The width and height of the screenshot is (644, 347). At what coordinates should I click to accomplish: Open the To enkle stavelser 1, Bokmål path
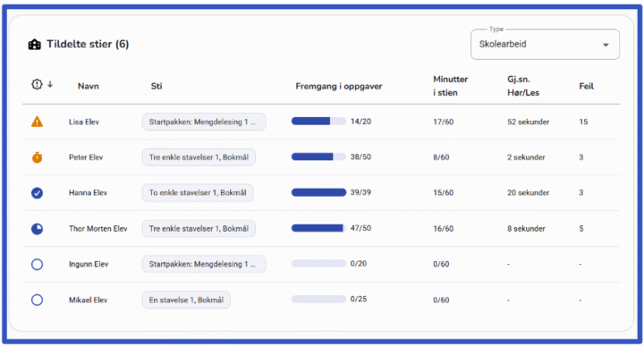tap(198, 193)
